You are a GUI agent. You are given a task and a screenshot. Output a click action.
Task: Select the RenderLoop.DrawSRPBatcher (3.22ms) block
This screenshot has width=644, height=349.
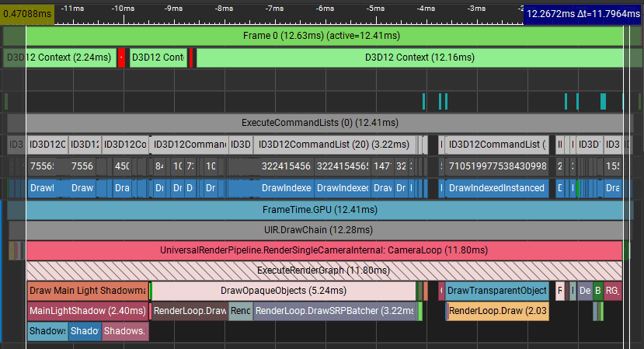pyautogui.click(x=335, y=311)
